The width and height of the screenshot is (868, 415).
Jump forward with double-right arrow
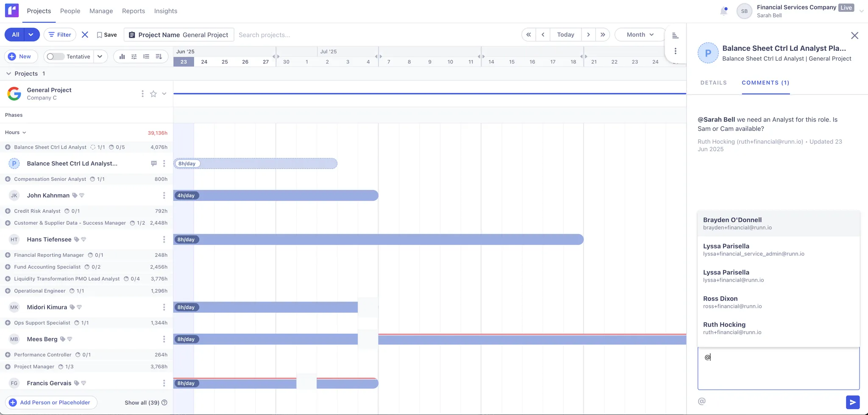click(603, 35)
